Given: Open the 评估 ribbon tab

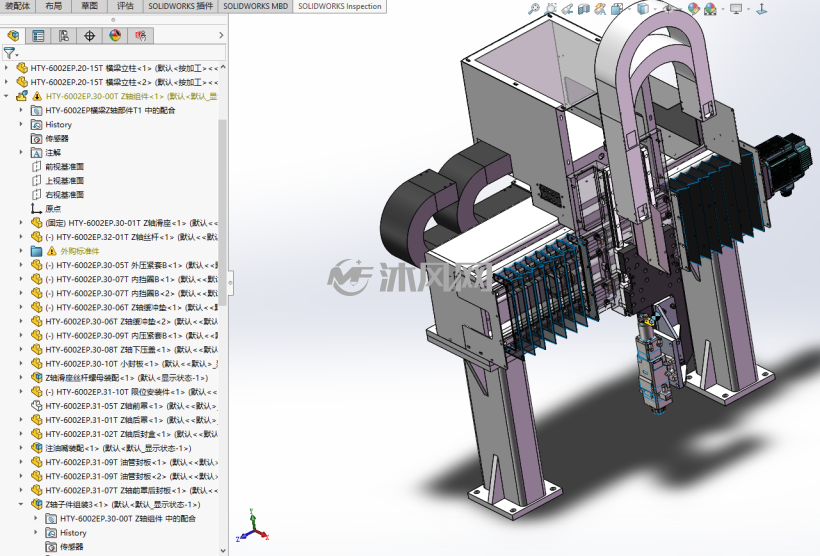Looking at the screenshot, I should (x=125, y=6).
